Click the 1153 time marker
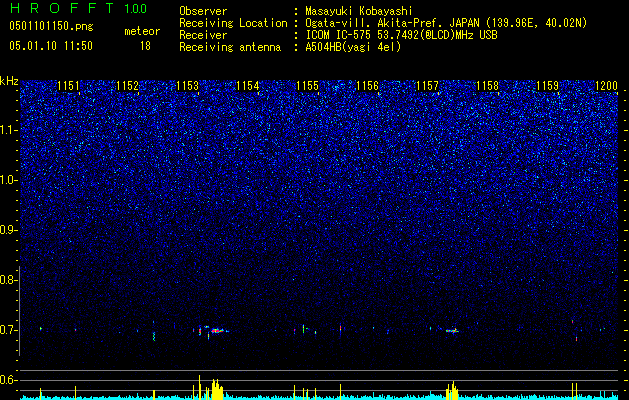The width and height of the screenshot is (629, 400). [187, 86]
